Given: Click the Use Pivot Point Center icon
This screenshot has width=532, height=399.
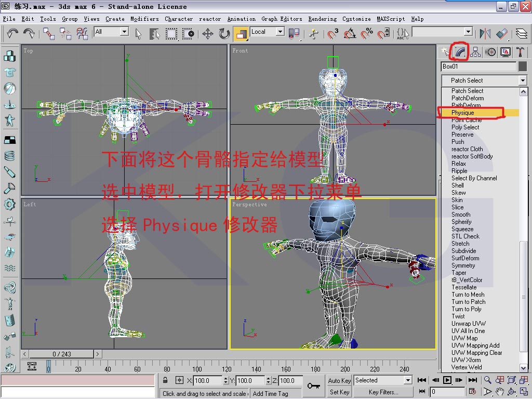Looking at the screenshot, I should pos(294,34).
